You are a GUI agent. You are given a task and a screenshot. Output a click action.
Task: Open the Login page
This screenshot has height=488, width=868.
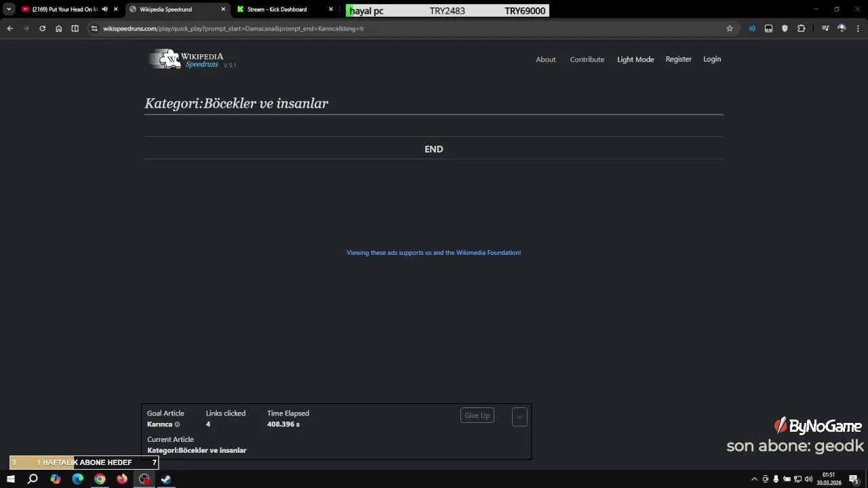712,59
